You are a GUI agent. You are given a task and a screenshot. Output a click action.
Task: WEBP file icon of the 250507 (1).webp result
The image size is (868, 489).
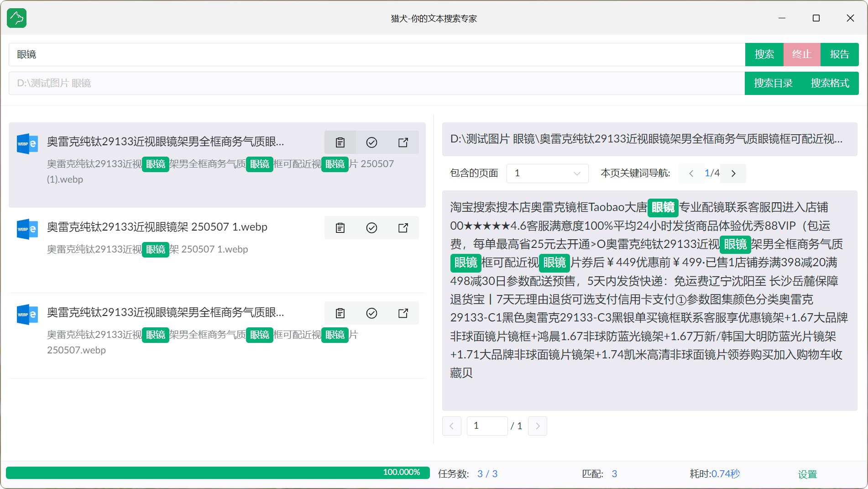click(27, 144)
